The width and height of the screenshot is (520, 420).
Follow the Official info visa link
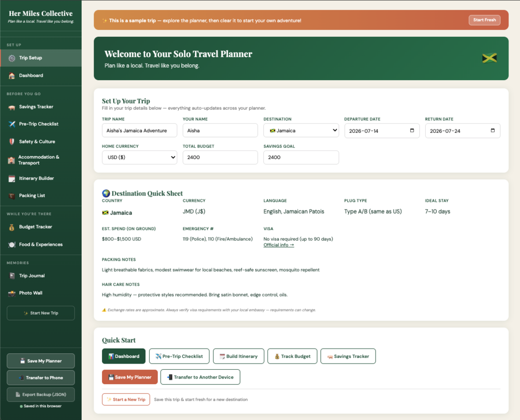(x=278, y=245)
